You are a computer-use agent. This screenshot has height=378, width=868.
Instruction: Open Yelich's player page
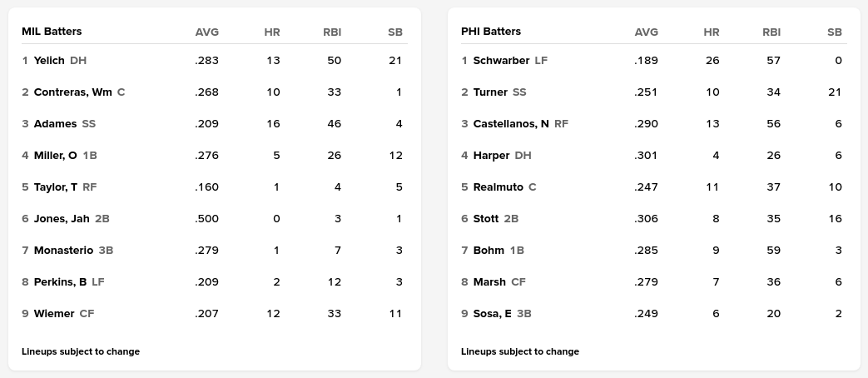tap(49, 61)
